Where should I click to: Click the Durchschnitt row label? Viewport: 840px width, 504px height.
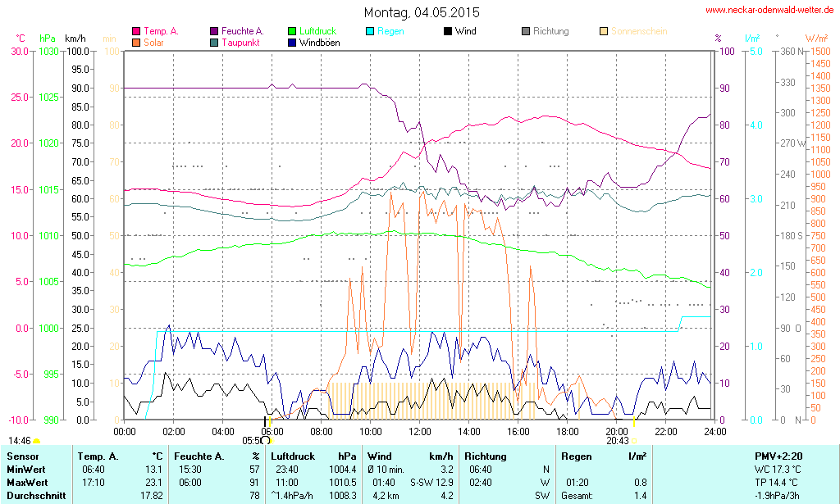coord(35,495)
